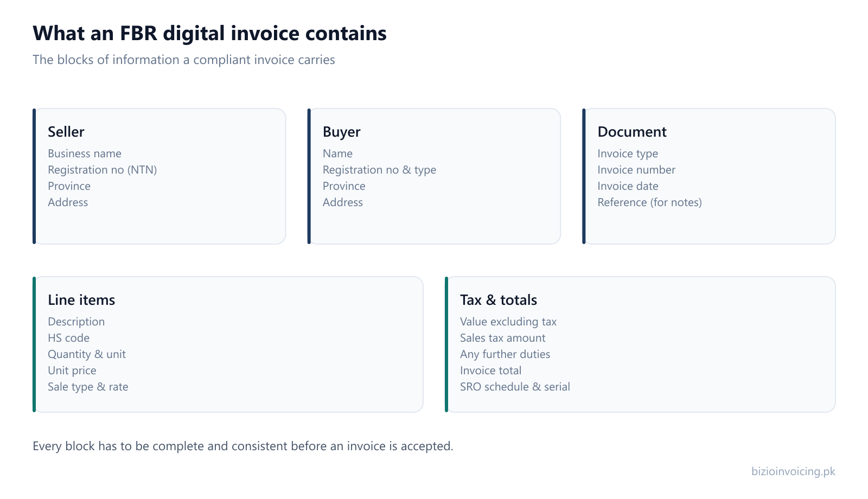Select "Value excluding tax" text
This screenshot has height=499, width=868.
click(x=508, y=322)
